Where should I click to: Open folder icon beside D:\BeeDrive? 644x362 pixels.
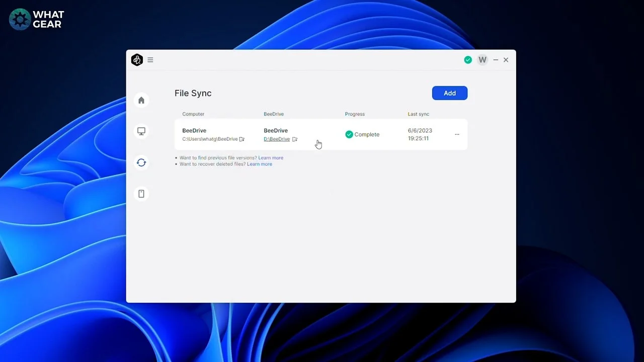coord(295,139)
